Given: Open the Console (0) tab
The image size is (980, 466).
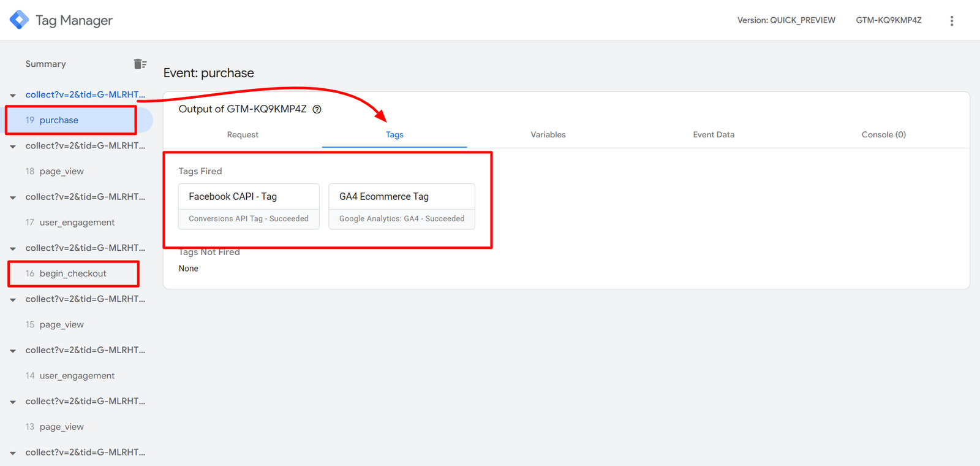Looking at the screenshot, I should [883, 135].
